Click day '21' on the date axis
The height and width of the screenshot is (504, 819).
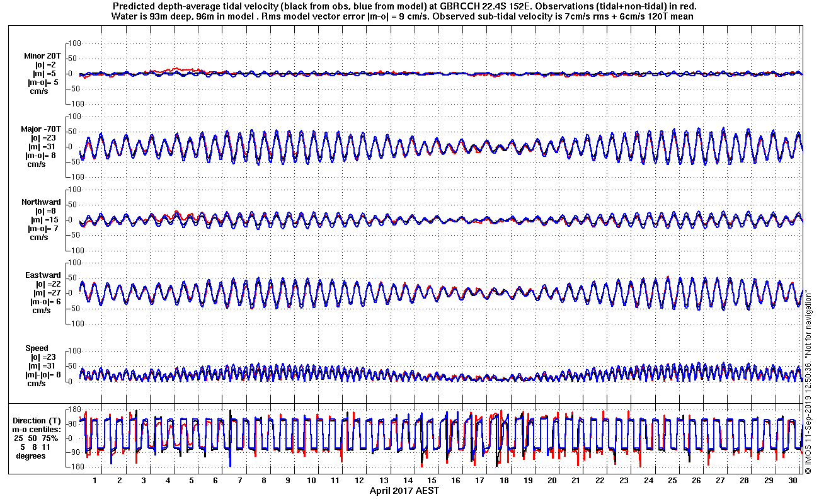[x=576, y=480]
